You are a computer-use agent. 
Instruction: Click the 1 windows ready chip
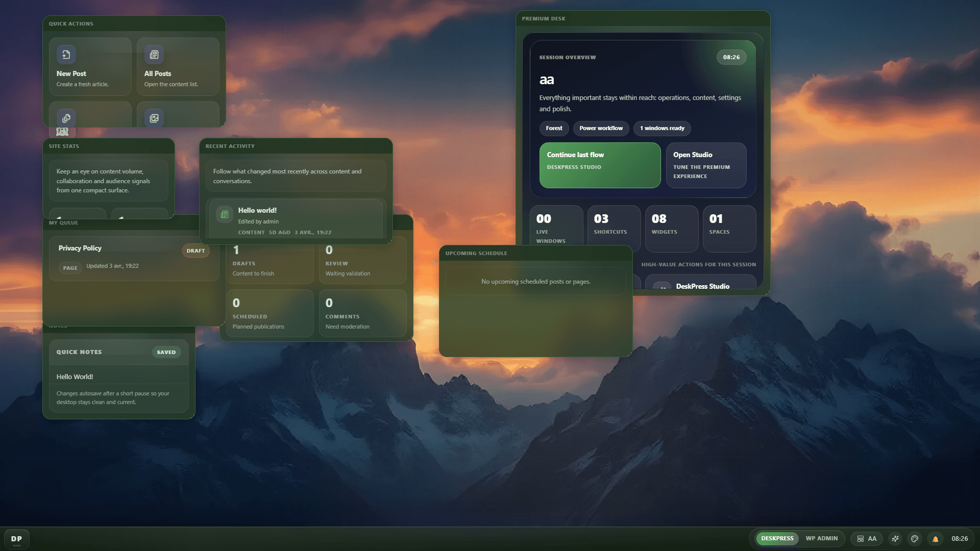[x=661, y=128]
